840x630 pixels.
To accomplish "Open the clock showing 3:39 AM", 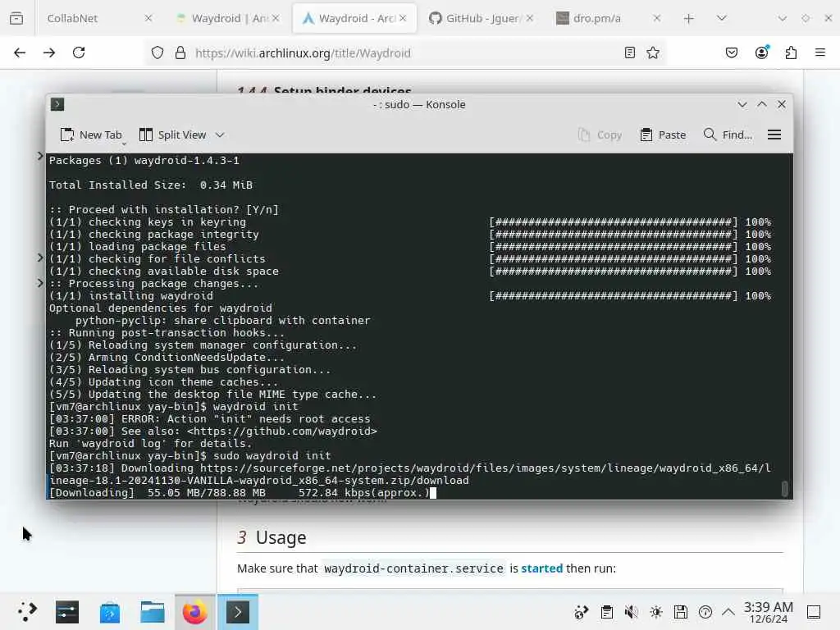I will coord(768,612).
